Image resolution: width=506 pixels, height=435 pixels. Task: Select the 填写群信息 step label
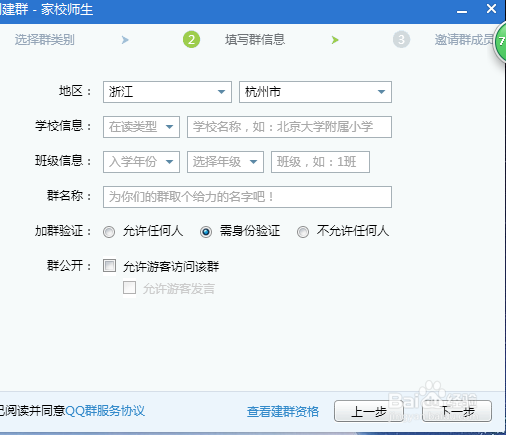click(255, 40)
